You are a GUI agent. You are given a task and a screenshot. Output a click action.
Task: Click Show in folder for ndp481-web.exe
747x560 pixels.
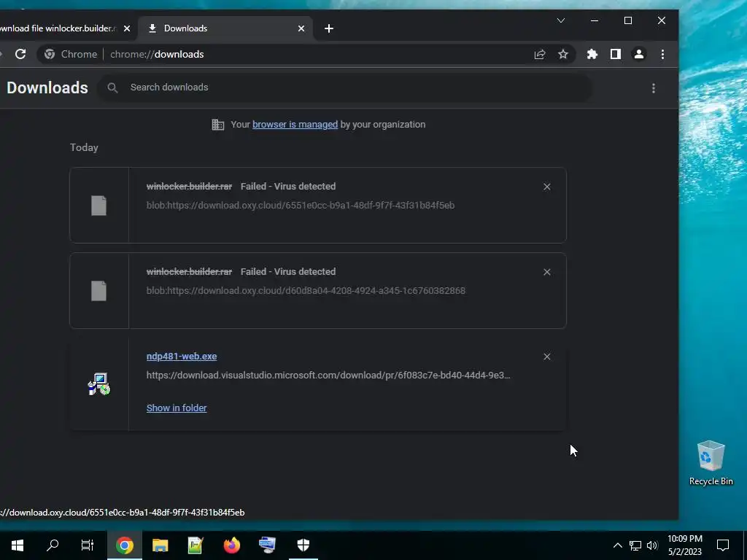[177, 408]
